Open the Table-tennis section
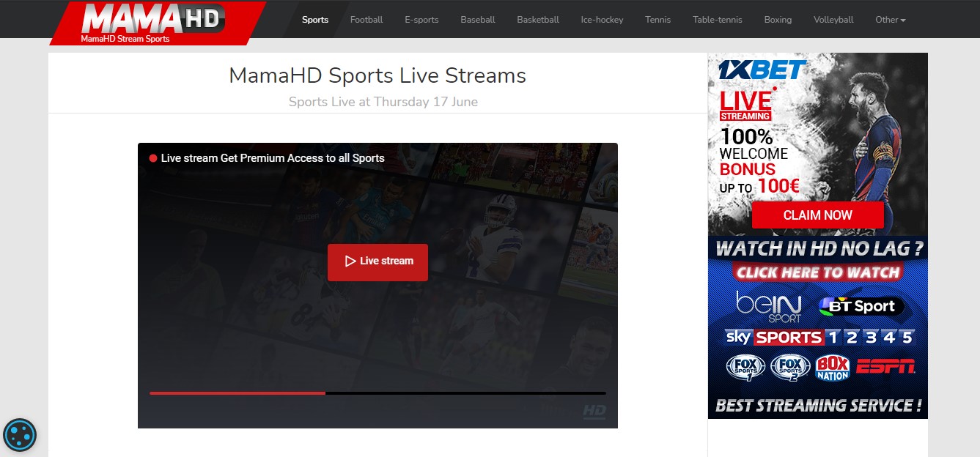The width and height of the screenshot is (980, 457). click(x=718, y=20)
